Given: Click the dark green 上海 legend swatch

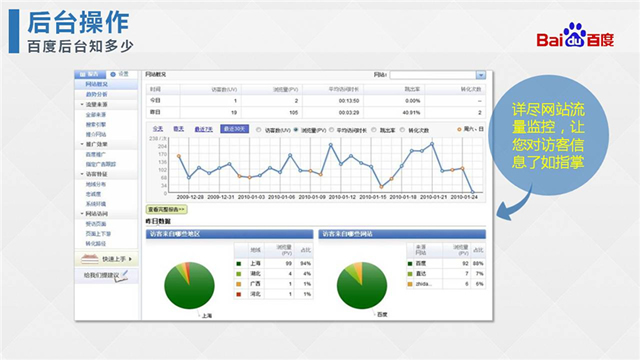Looking at the screenshot, I should click(239, 264).
